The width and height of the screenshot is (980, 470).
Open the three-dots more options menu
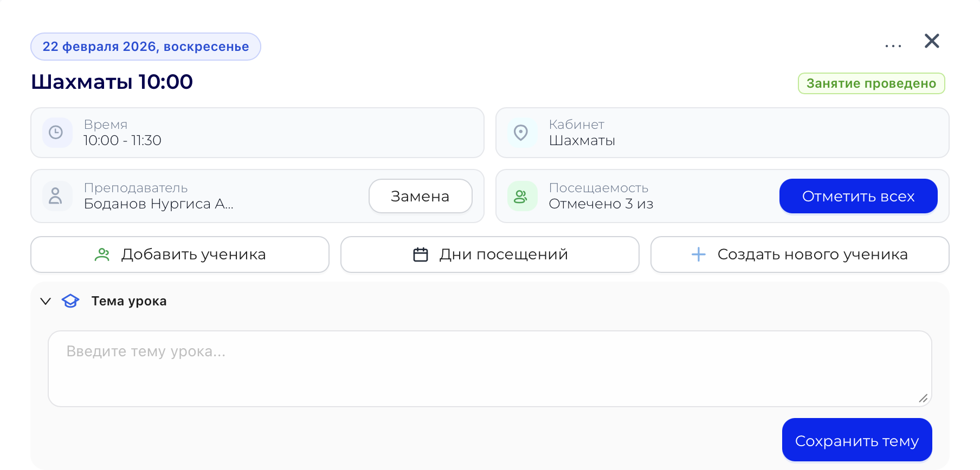point(893,46)
